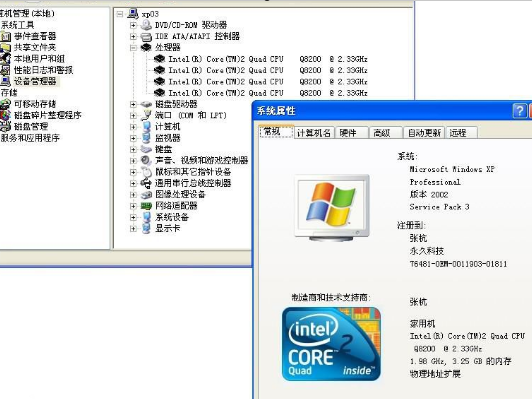
Task: Click the 鼠标和其它指针设备 mouse icon
Action: 146,172
